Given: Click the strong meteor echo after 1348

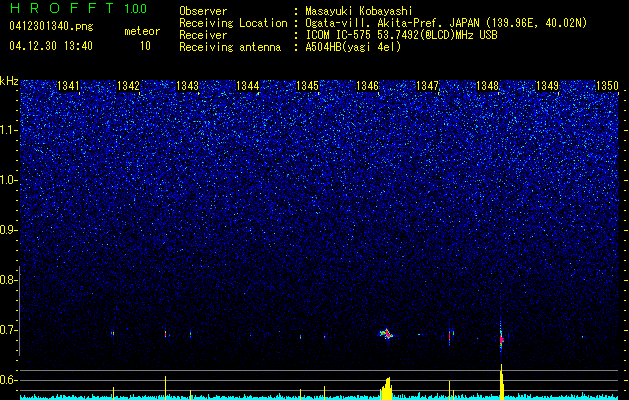Looking at the screenshot, I should pyautogui.click(x=501, y=339).
